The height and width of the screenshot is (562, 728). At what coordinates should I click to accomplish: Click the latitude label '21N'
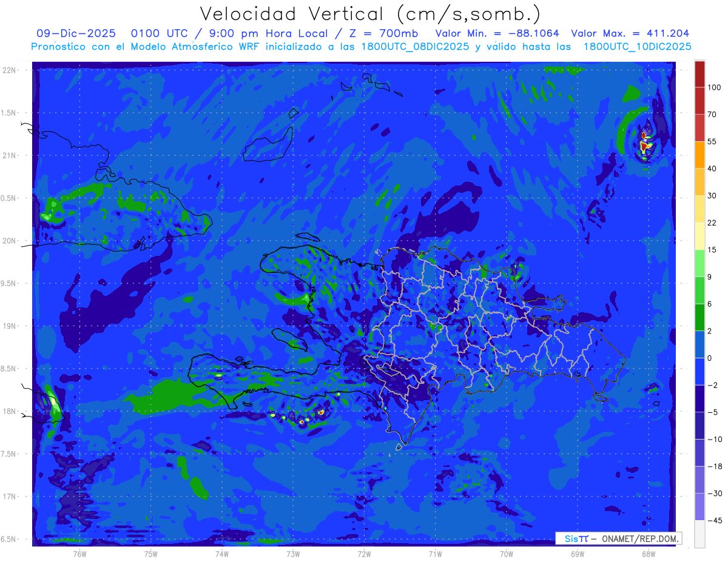click(x=10, y=155)
